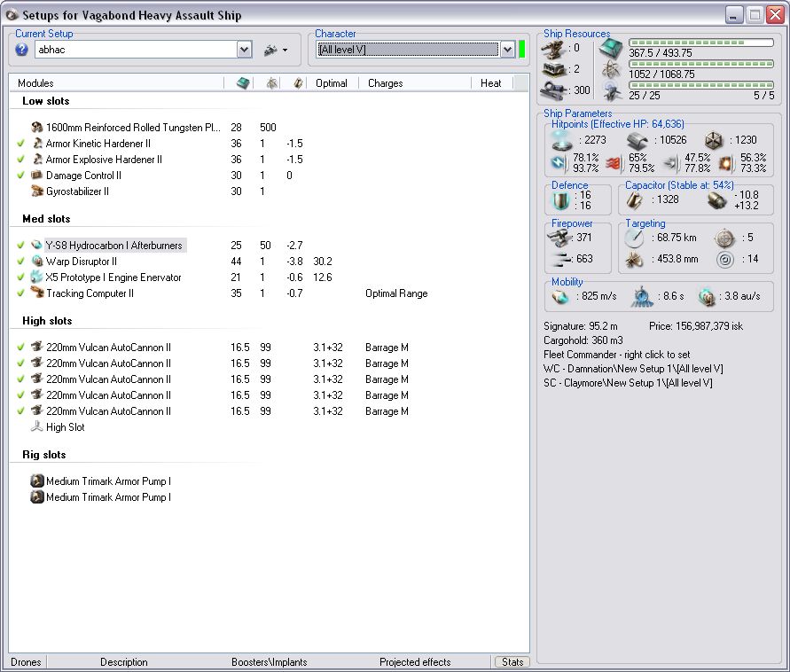This screenshot has height=672, width=790.
Task: Toggle the Damage Control II active checkmark
Action: [x=21, y=176]
